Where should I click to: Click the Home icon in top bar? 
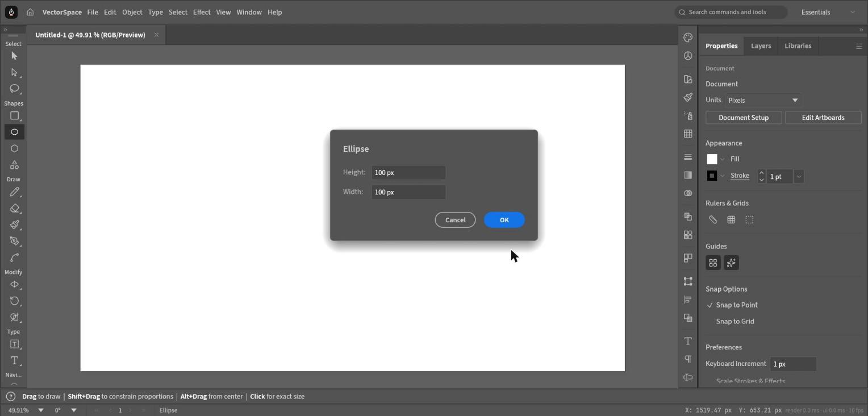(x=30, y=12)
